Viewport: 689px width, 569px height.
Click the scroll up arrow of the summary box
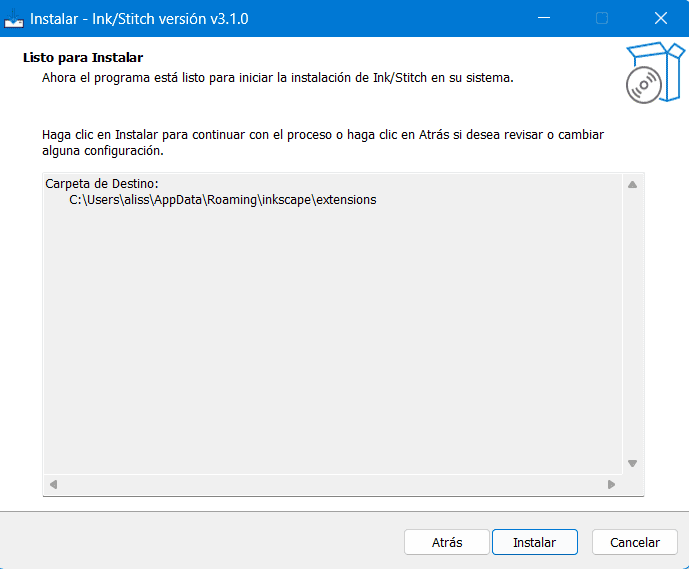632,185
